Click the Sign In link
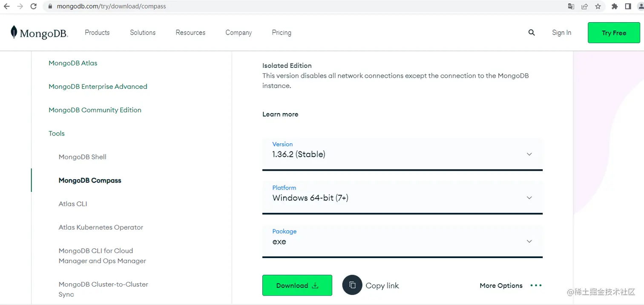Viewport: 644px width, 305px height. [x=561, y=32]
